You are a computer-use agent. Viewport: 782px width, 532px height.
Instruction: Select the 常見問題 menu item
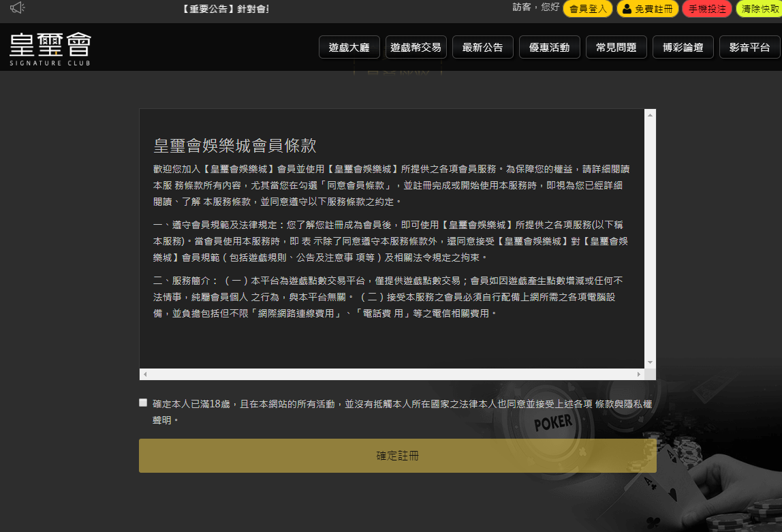tap(616, 48)
